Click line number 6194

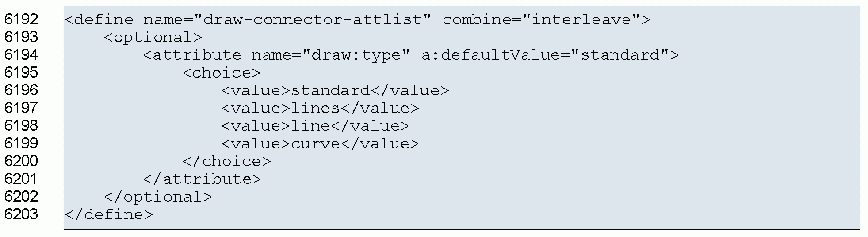pos(21,55)
